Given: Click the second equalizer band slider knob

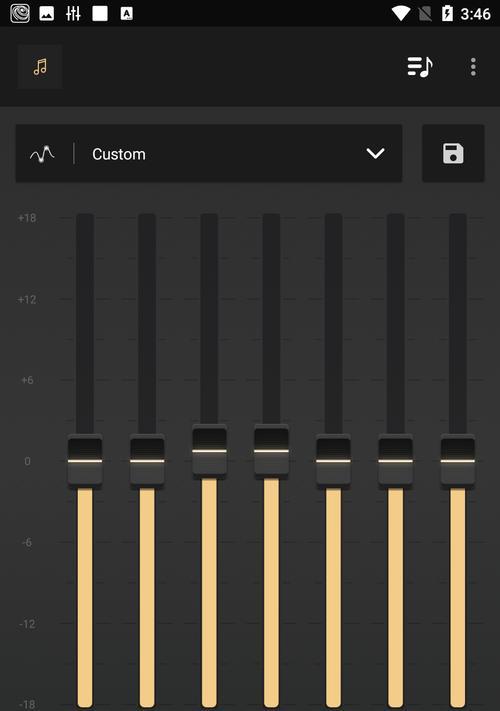Looking at the screenshot, I should (147, 461).
